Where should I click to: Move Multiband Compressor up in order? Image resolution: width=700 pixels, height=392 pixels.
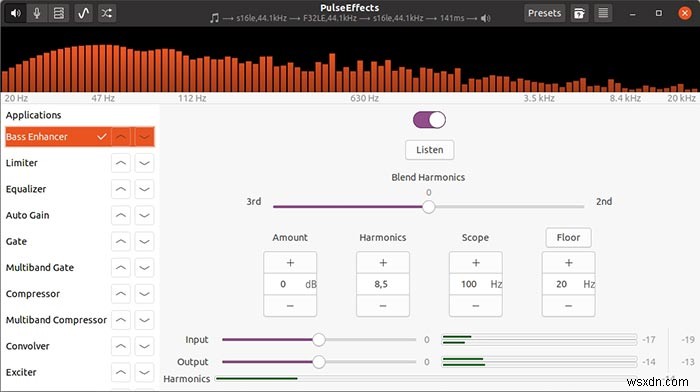coord(121,320)
